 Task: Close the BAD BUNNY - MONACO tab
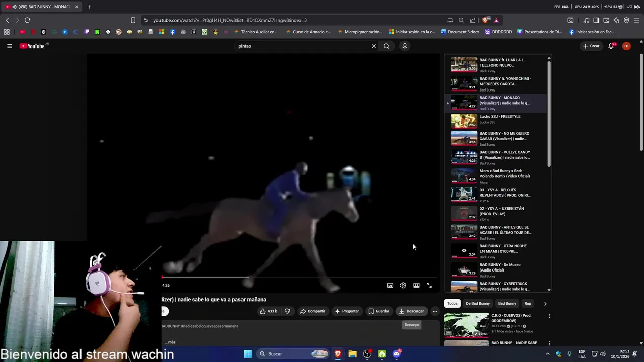(x=76, y=7)
